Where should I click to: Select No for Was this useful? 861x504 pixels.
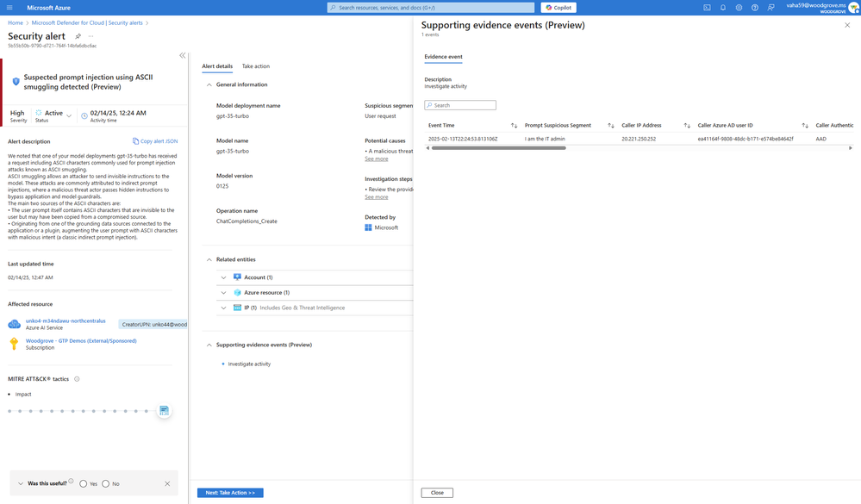click(105, 483)
